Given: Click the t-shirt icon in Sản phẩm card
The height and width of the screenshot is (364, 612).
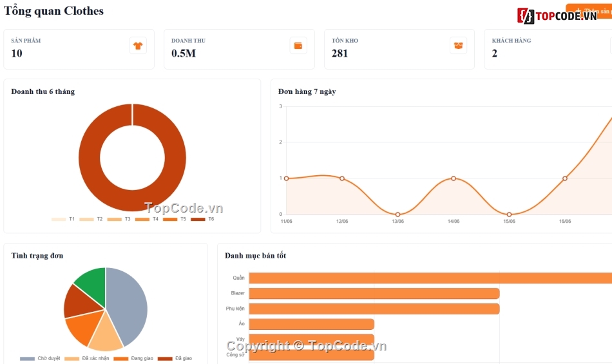Looking at the screenshot, I should point(138,46).
